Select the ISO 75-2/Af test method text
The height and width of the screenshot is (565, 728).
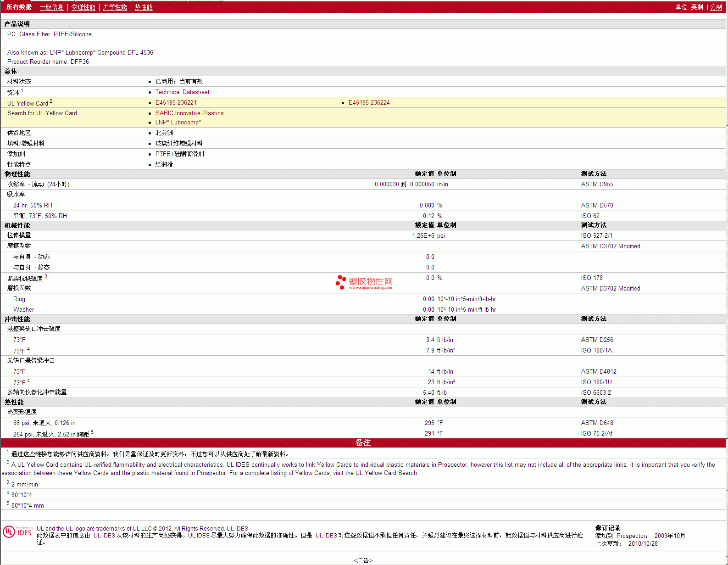click(596, 434)
